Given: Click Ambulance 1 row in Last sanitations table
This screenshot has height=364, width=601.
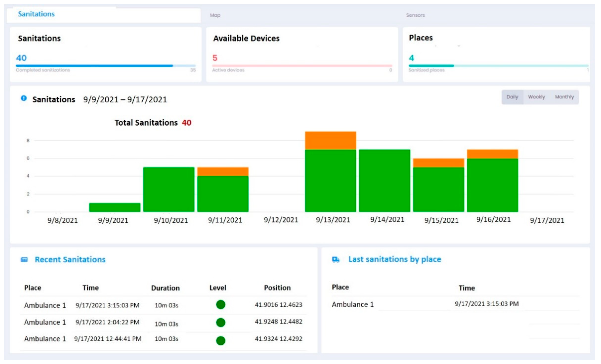Looking at the screenshot, I should pyautogui.click(x=352, y=304).
